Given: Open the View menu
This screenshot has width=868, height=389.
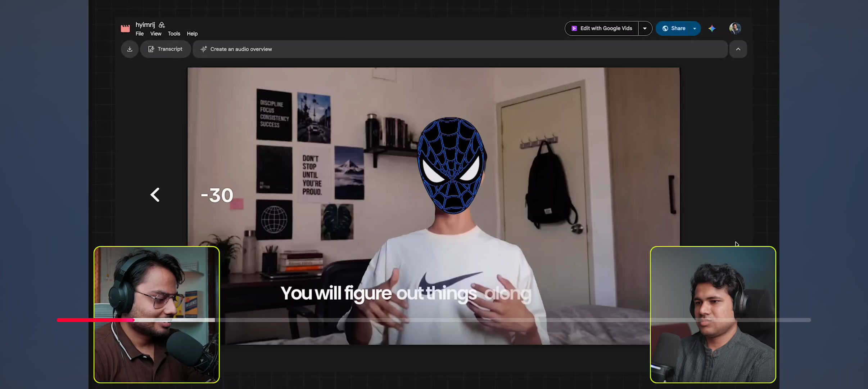Looking at the screenshot, I should [x=156, y=33].
